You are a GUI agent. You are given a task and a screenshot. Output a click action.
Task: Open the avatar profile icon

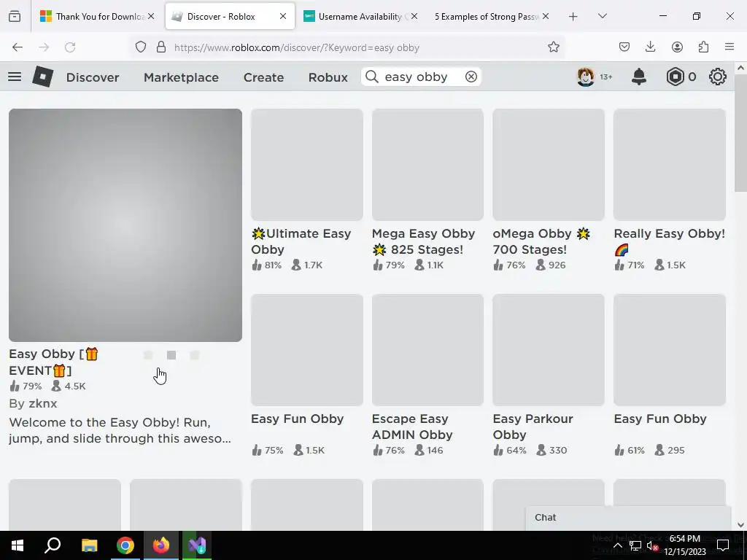point(586,77)
